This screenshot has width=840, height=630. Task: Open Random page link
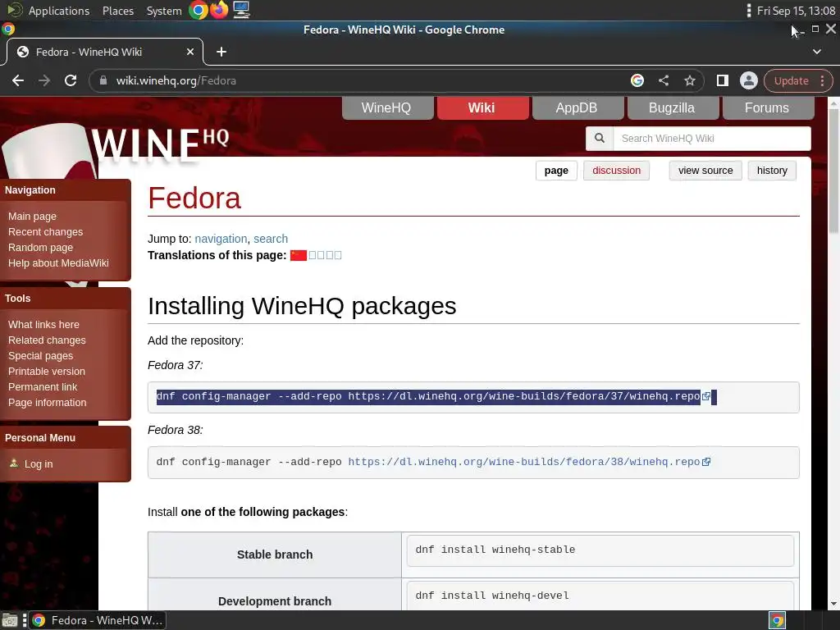pyautogui.click(x=40, y=248)
